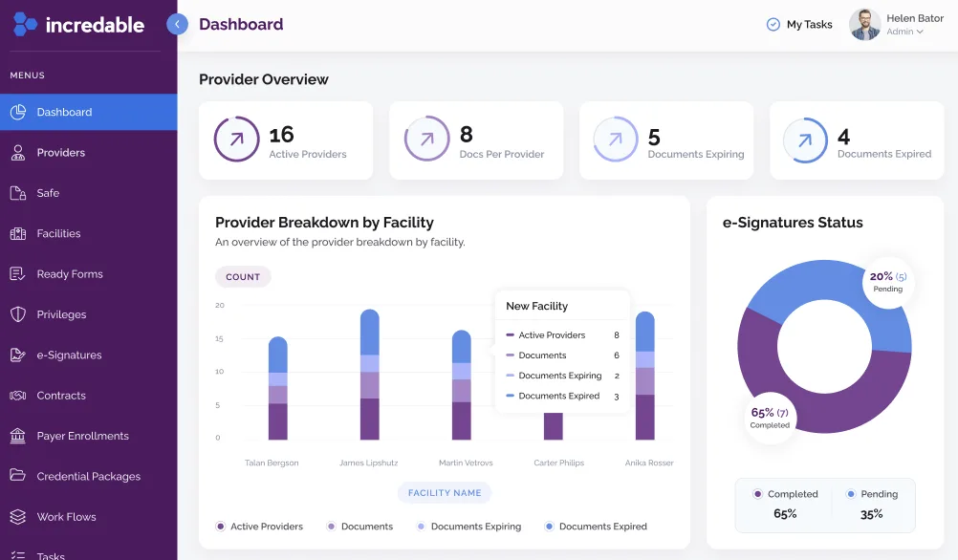The height and width of the screenshot is (560, 958).
Task: Click the Payer Enrollments bank icon
Action: (18, 436)
